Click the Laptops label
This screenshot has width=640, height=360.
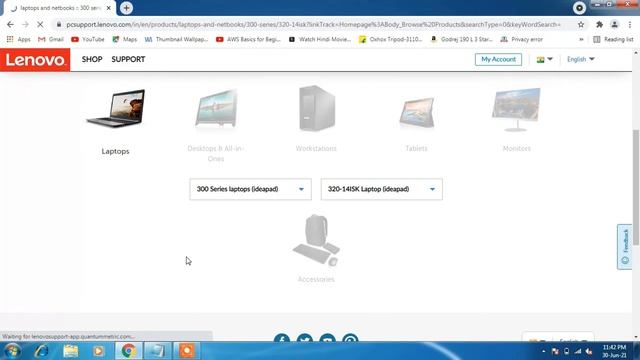click(x=116, y=151)
